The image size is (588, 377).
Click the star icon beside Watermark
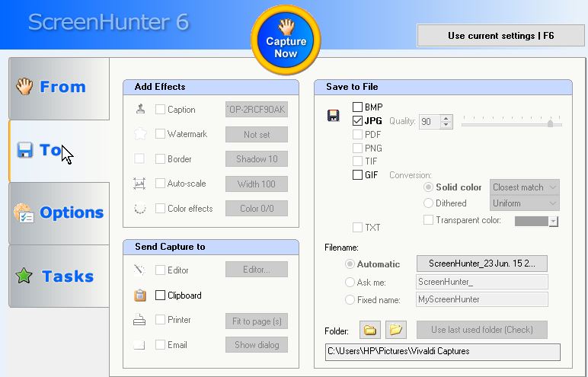point(140,134)
